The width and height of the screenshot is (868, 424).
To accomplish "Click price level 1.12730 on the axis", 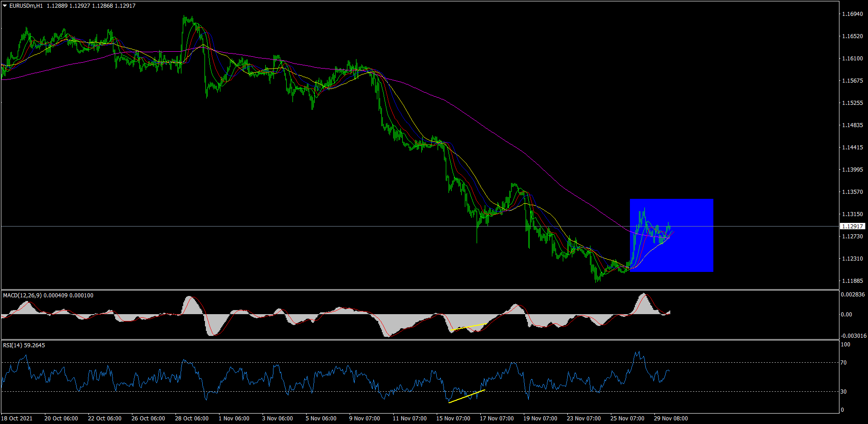I will point(852,237).
